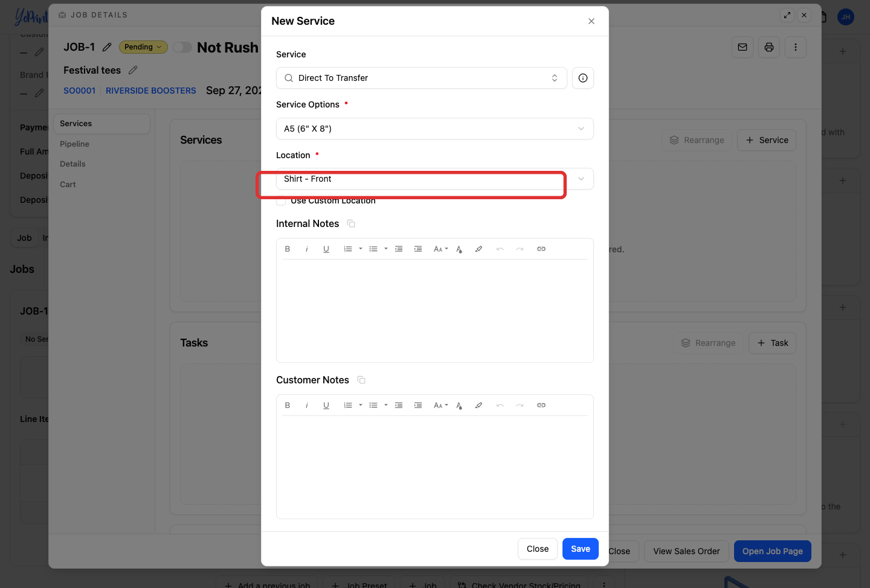Insert bullet list in Customer Notes
Viewport: 870px width, 588px height.
coord(373,405)
